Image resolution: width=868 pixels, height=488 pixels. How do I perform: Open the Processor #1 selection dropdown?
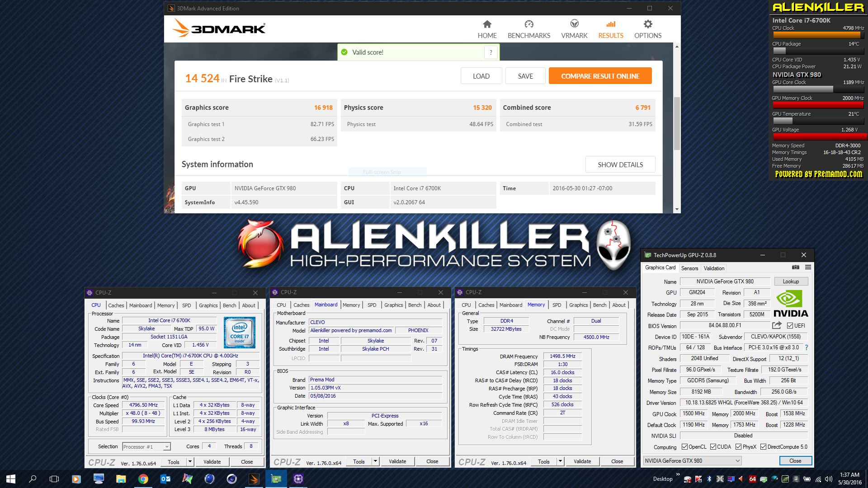coord(166,447)
